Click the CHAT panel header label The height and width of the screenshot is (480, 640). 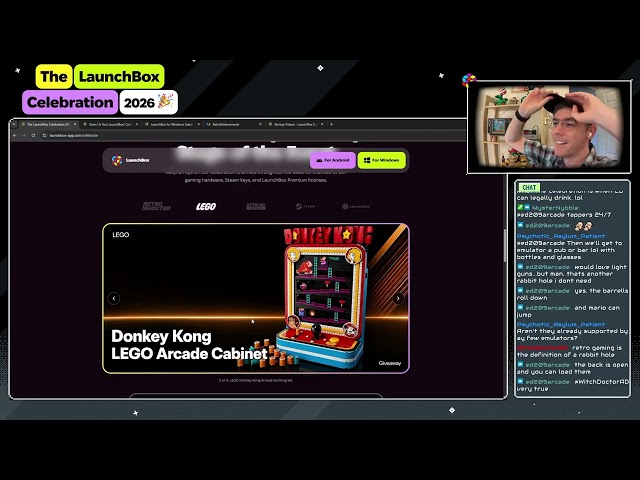pos(529,187)
